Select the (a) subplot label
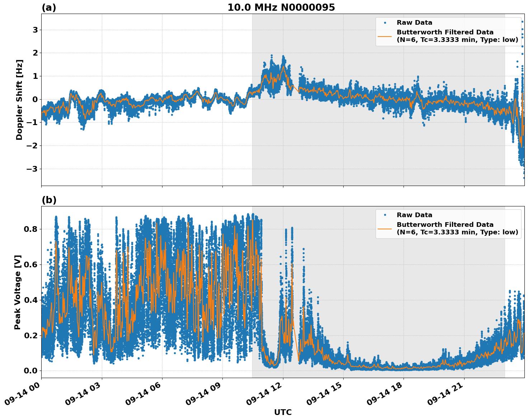528x420 pixels. point(49,6)
